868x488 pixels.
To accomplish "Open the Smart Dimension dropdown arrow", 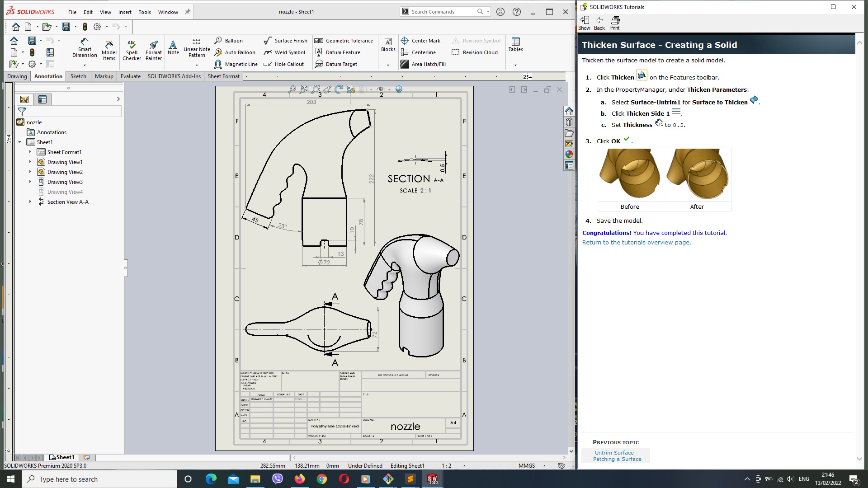I will 85,65.
